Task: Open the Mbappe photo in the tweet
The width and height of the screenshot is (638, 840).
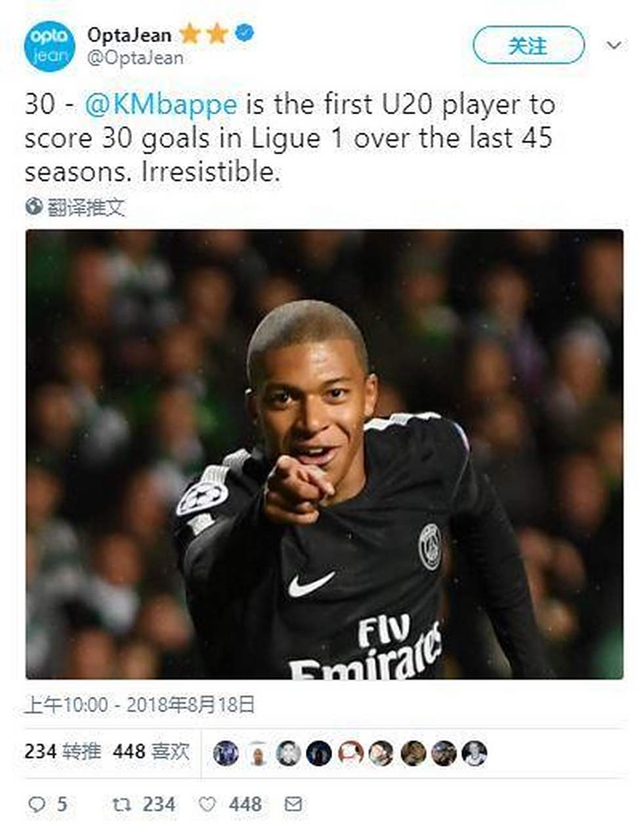Action: coord(324,454)
